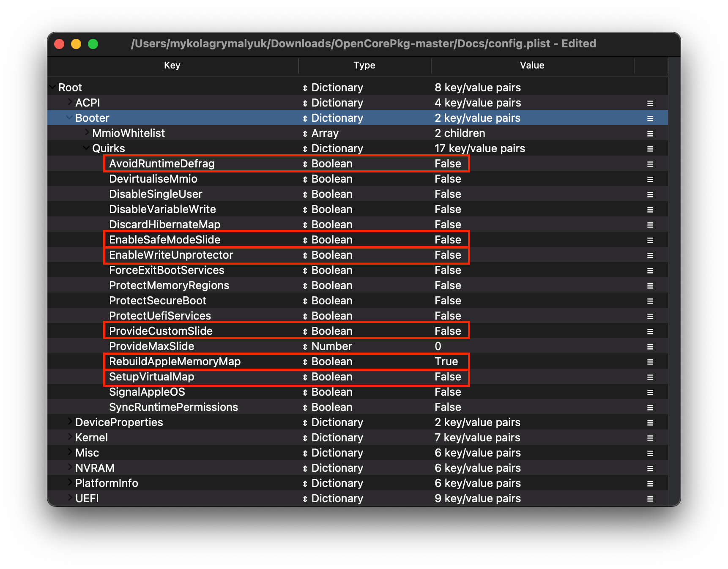Select the False value of ProvideCustomSlide
Image resolution: width=728 pixels, height=569 pixels.
(x=448, y=331)
